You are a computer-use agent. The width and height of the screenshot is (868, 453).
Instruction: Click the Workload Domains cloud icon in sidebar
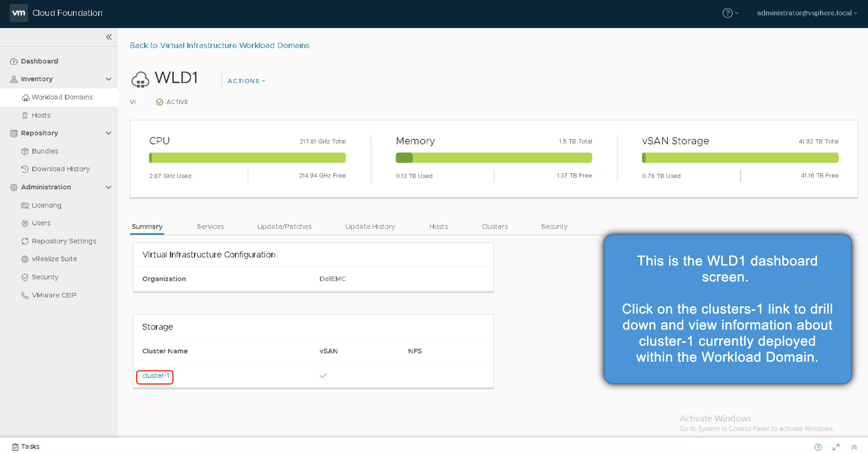(x=25, y=98)
